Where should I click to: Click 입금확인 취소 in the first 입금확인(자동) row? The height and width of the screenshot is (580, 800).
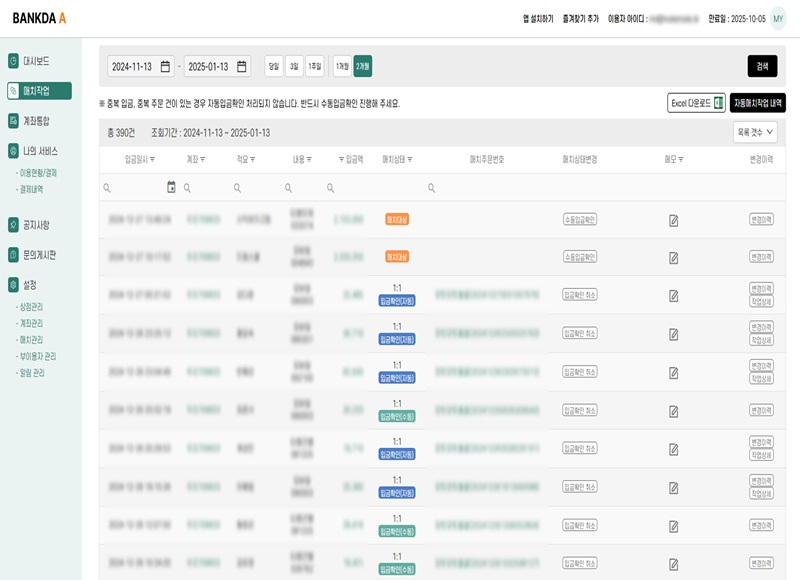coord(580,295)
